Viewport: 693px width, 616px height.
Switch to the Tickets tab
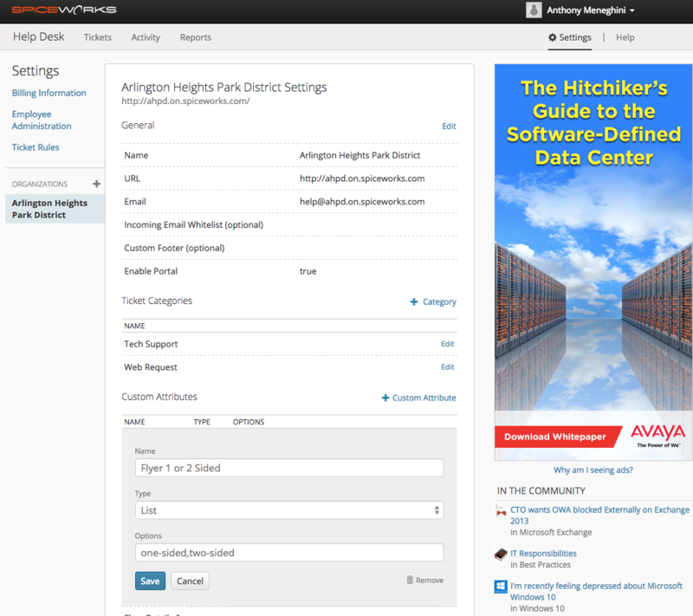pos(97,37)
